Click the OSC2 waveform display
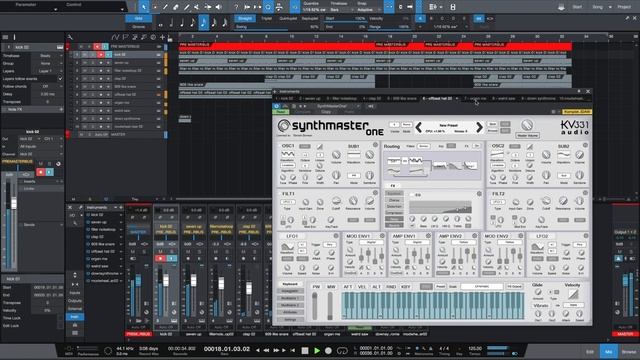Image resolution: width=640 pixels, height=360 pixels. pyautogui.click(x=497, y=154)
